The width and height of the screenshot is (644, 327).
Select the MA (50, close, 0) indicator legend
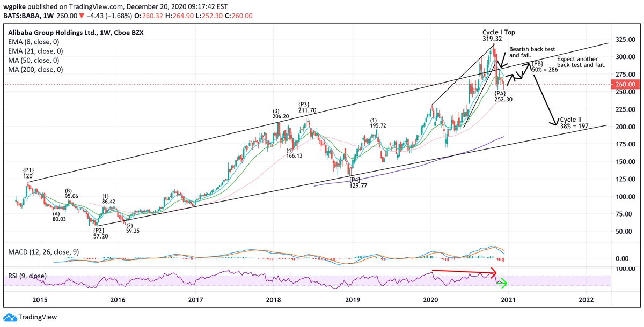click(33, 60)
